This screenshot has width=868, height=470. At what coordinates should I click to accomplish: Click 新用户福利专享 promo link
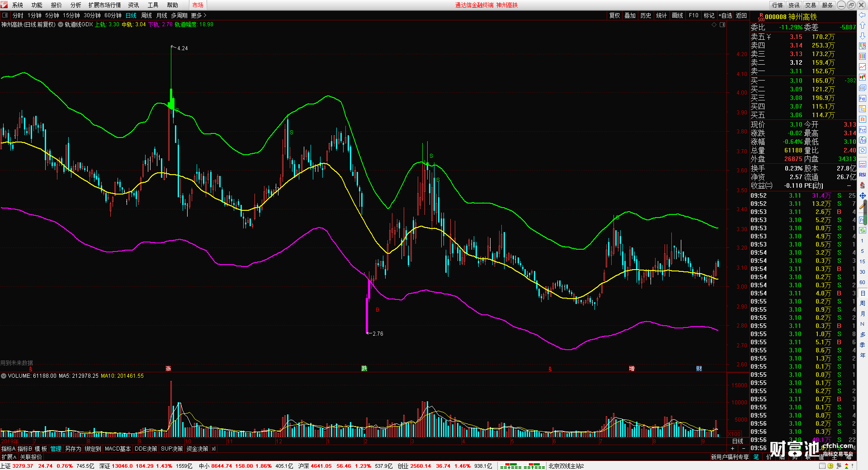pyautogui.click(x=730, y=457)
